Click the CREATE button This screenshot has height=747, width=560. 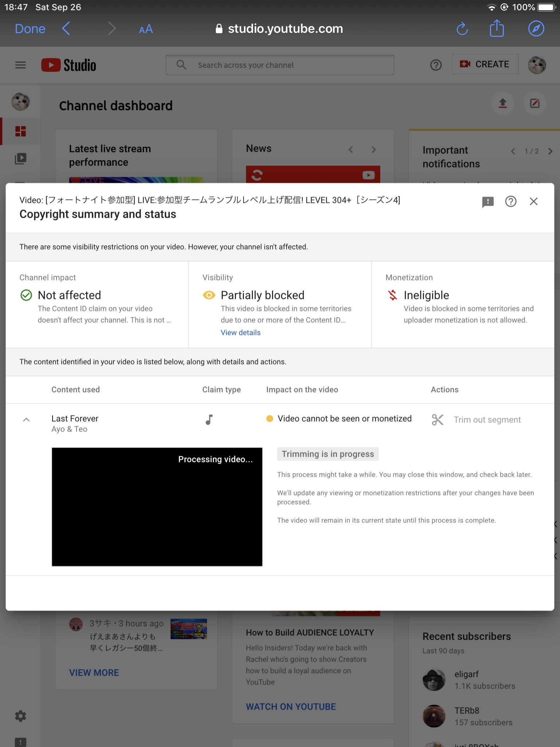pyautogui.click(x=485, y=64)
